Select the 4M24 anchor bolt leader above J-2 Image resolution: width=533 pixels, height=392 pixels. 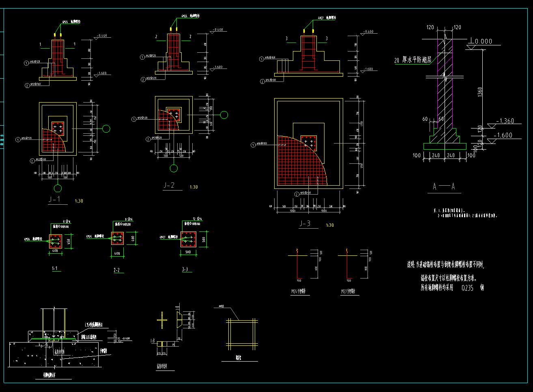190,16
